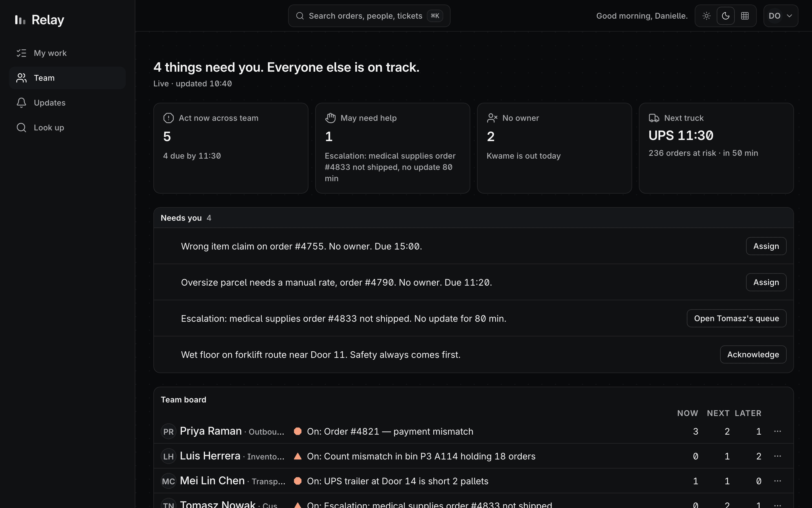The image size is (812, 508).
Task: Click the PR avatar for Priya Raman
Action: coord(168,432)
